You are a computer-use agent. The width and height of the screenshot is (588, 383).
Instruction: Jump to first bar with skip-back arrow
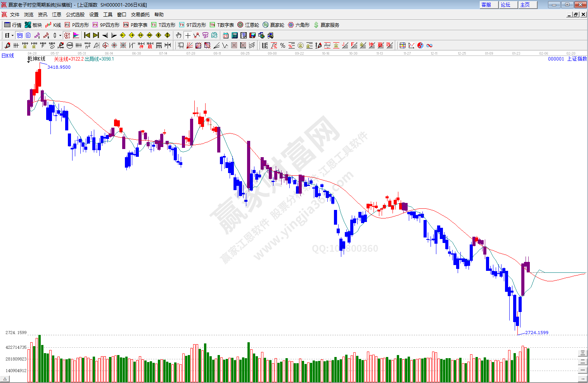click(87, 35)
